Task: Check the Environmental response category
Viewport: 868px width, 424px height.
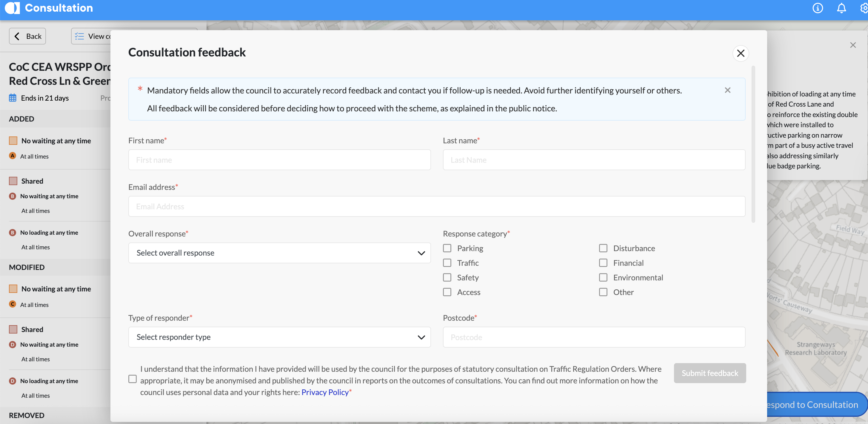Action: [603, 277]
